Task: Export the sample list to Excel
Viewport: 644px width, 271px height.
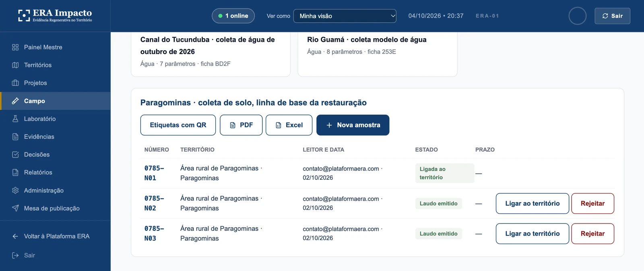Action: point(289,125)
